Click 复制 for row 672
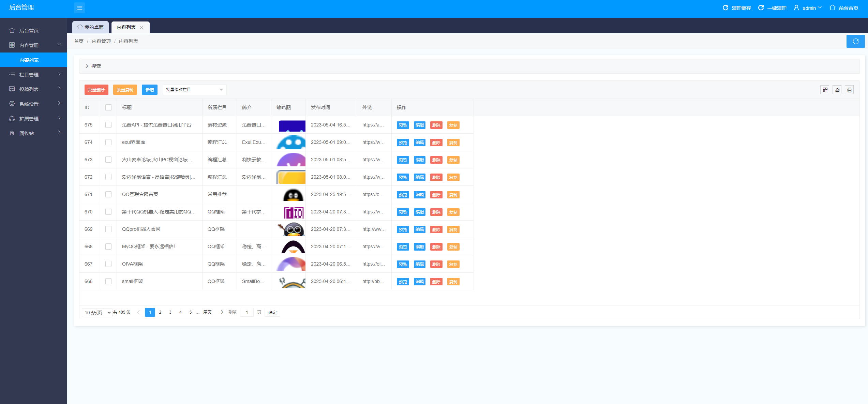The width and height of the screenshot is (868, 404). [453, 177]
